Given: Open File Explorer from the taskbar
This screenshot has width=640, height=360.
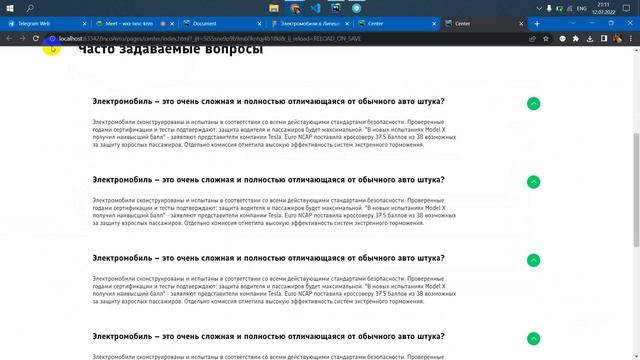Looking at the screenshot, I should coord(274,8).
